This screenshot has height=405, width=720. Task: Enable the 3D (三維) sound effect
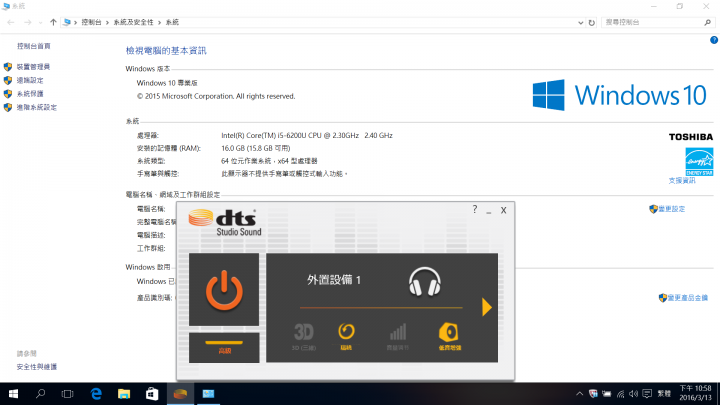[x=304, y=337]
